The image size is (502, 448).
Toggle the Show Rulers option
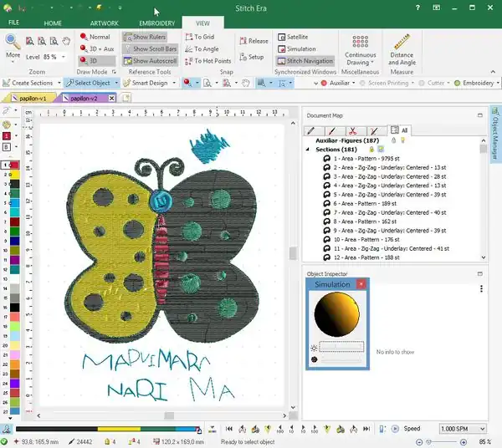(x=149, y=37)
